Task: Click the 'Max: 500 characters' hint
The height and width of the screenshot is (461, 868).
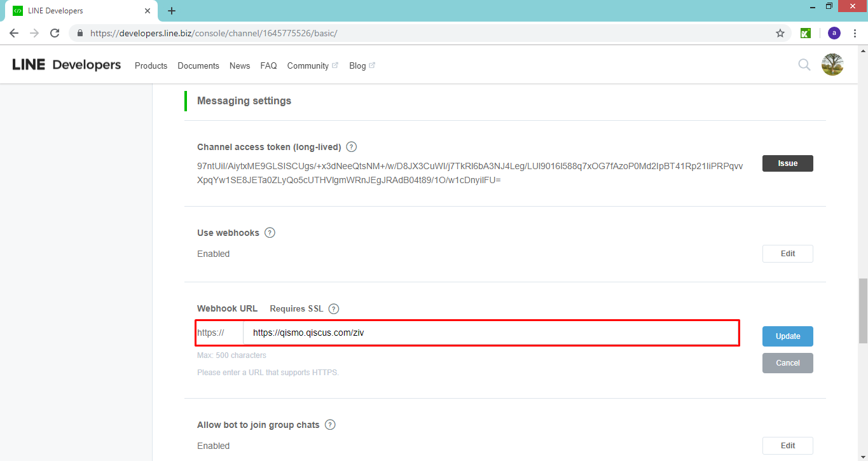Action: (231, 355)
